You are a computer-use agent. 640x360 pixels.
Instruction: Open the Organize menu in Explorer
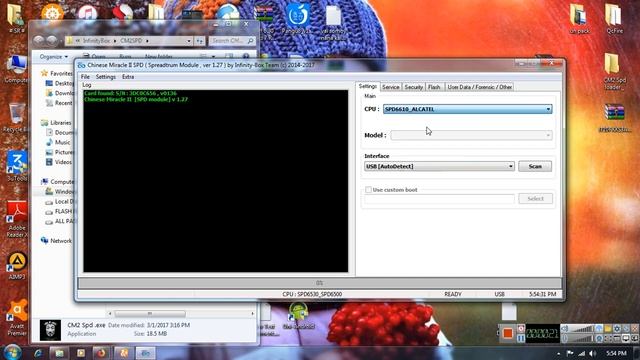pos(54,57)
